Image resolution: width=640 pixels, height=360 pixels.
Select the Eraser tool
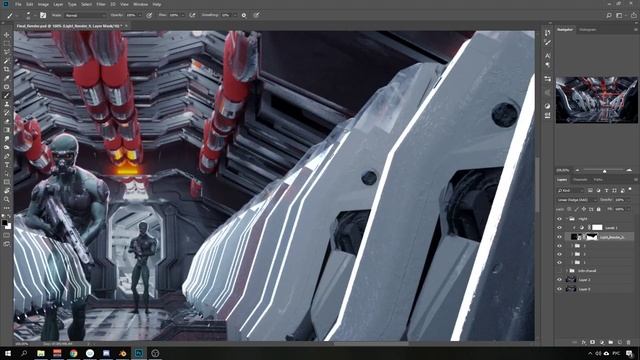pos(7,121)
